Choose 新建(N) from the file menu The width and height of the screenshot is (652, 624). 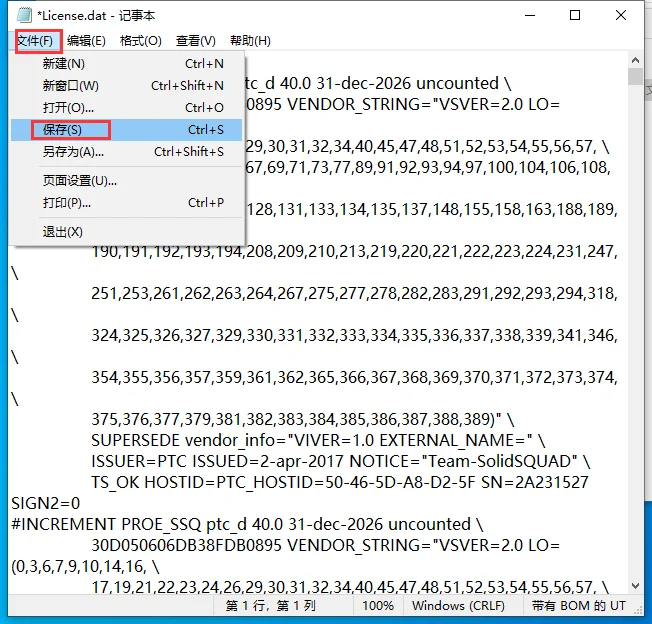[x=126, y=64]
